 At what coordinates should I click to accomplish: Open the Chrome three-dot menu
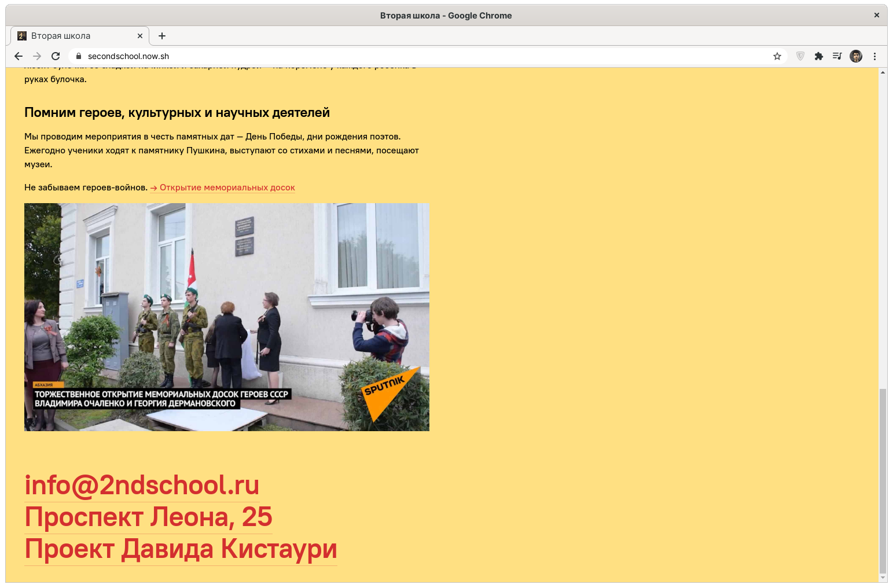click(x=874, y=56)
